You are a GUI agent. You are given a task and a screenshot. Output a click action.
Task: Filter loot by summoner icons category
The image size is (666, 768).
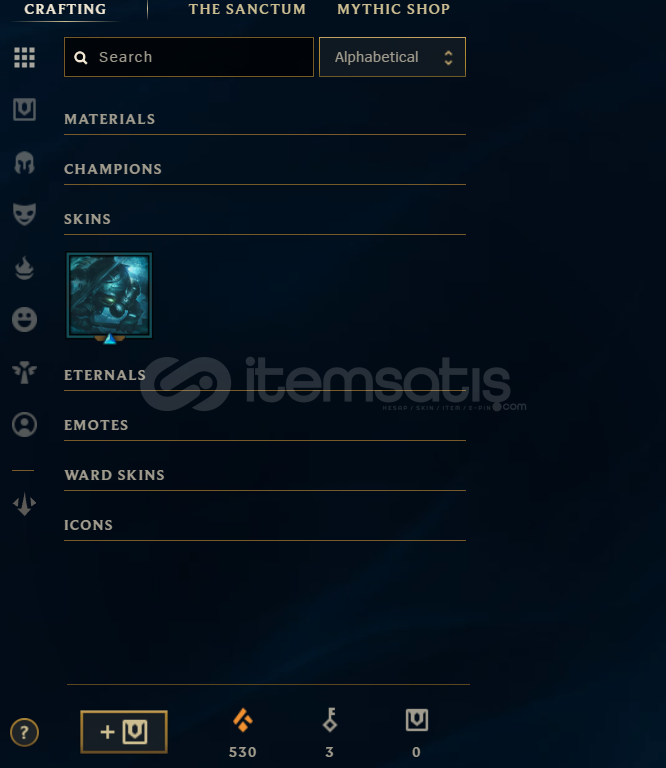[24, 425]
